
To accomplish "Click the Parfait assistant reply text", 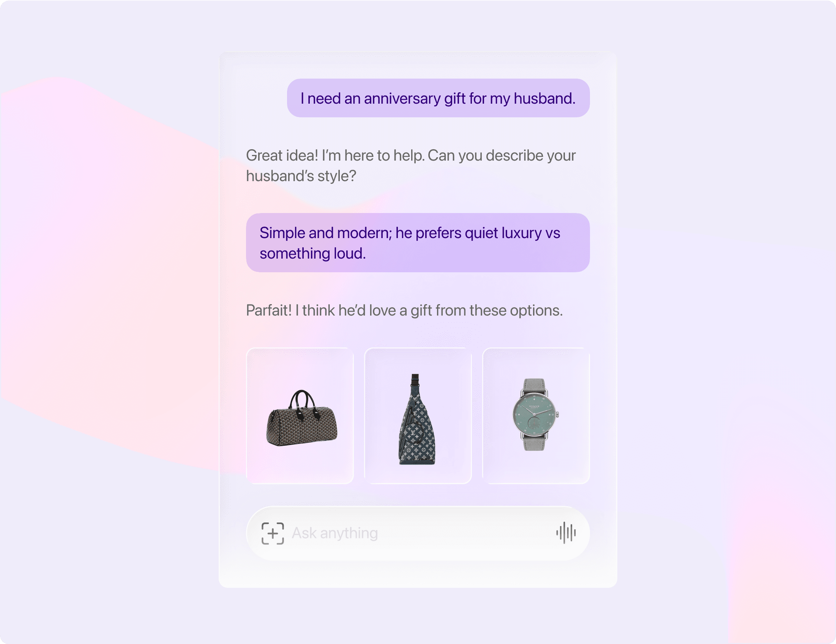I will click(x=404, y=310).
